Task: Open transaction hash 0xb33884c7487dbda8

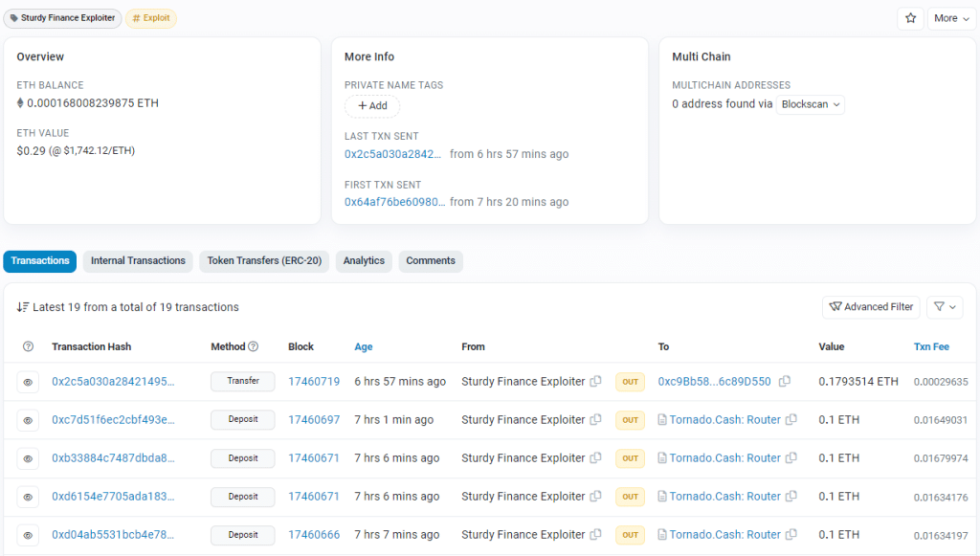Action: click(113, 458)
